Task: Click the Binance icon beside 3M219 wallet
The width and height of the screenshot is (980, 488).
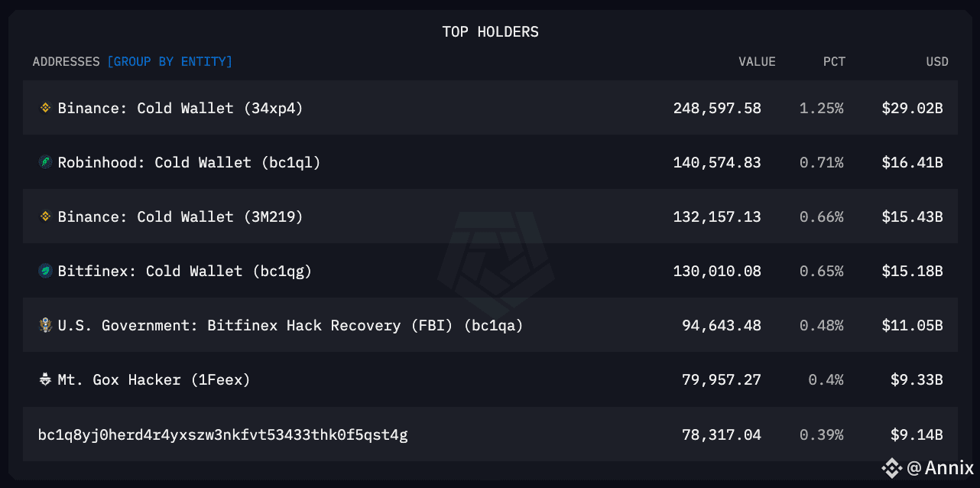Action: (x=45, y=216)
